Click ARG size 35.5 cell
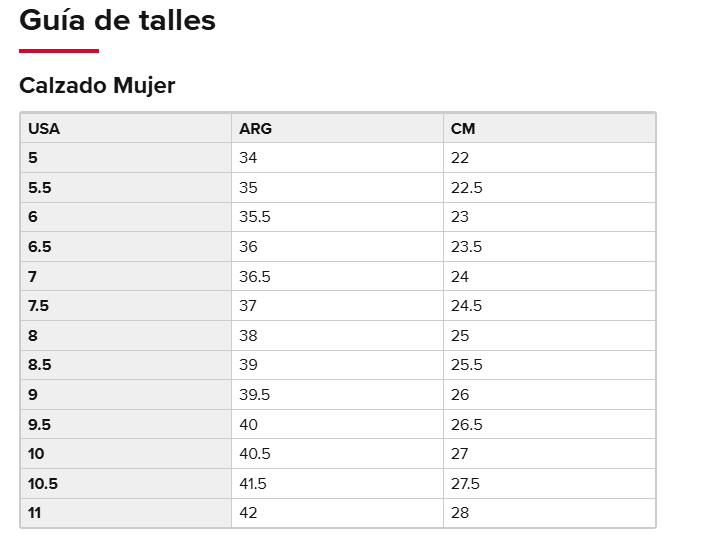Viewport: 703px width, 547px height. [x=338, y=217]
